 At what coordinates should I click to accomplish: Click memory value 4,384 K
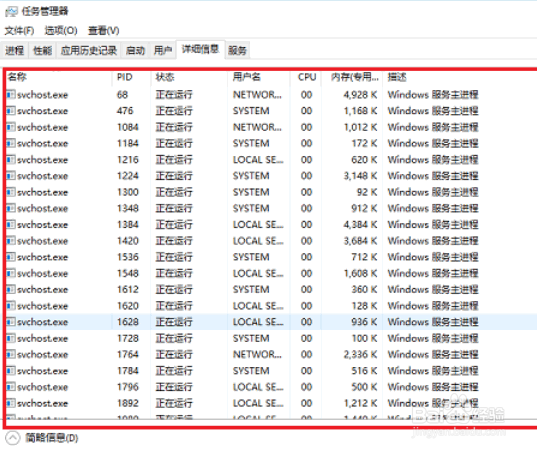pos(360,225)
